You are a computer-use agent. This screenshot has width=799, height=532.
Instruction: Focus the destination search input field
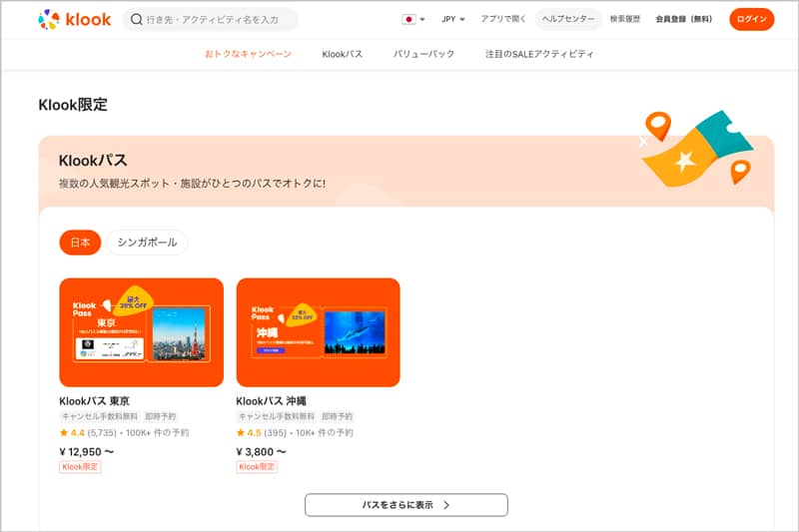(210, 19)
